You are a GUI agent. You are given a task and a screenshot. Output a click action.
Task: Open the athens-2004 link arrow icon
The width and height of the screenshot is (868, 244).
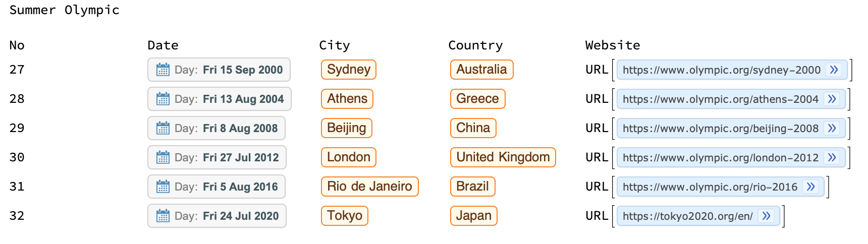[832, 99]
